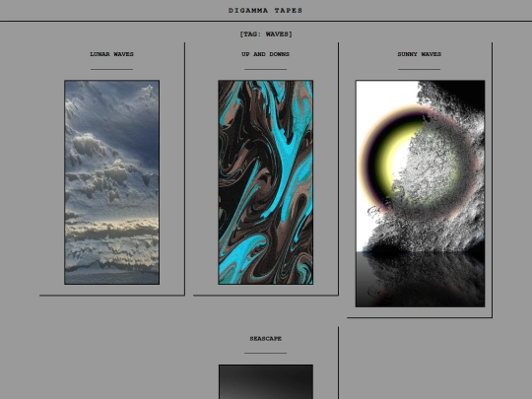View the Up and Downs marbled artwork
532x399 pixels.
(x=266, y=182)
